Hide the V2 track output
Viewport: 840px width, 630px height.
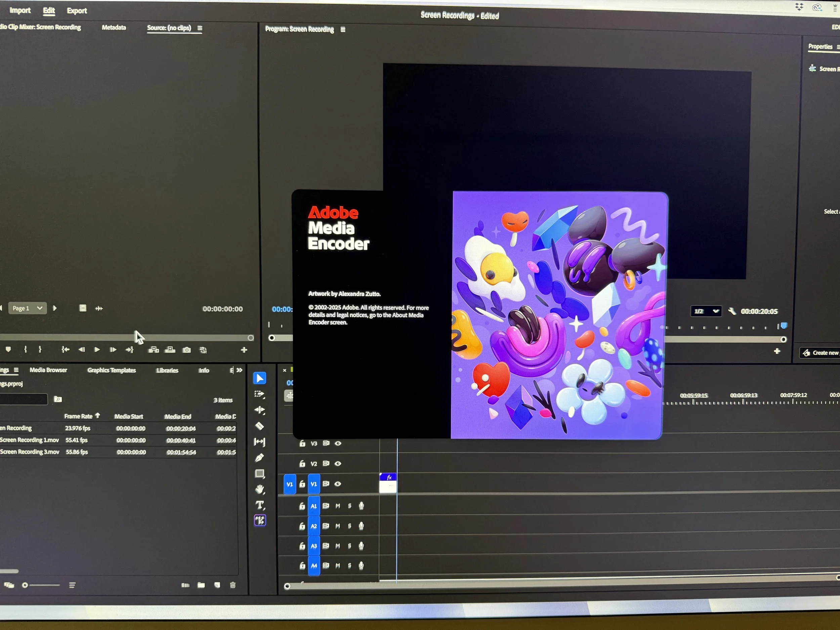coord(338,464)
